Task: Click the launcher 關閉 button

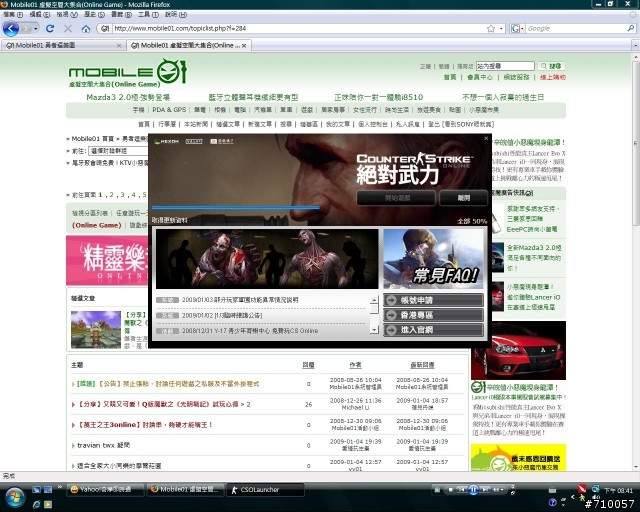Action: (463, 198)
